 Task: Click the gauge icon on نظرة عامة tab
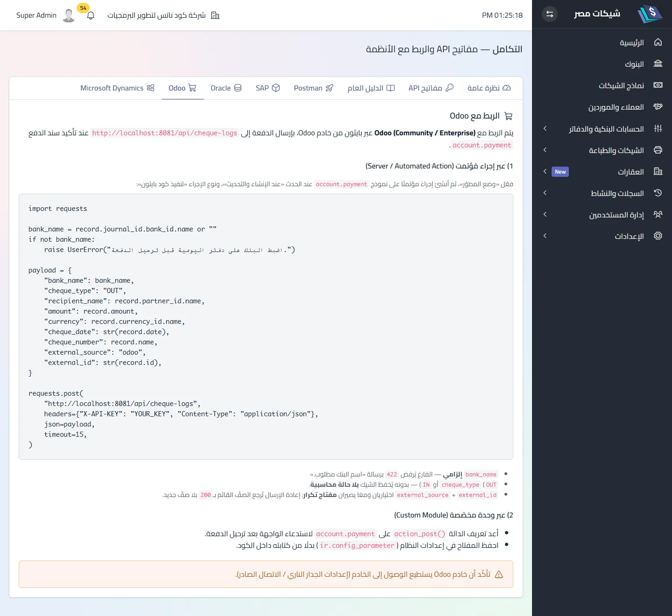tap(507, 88)
